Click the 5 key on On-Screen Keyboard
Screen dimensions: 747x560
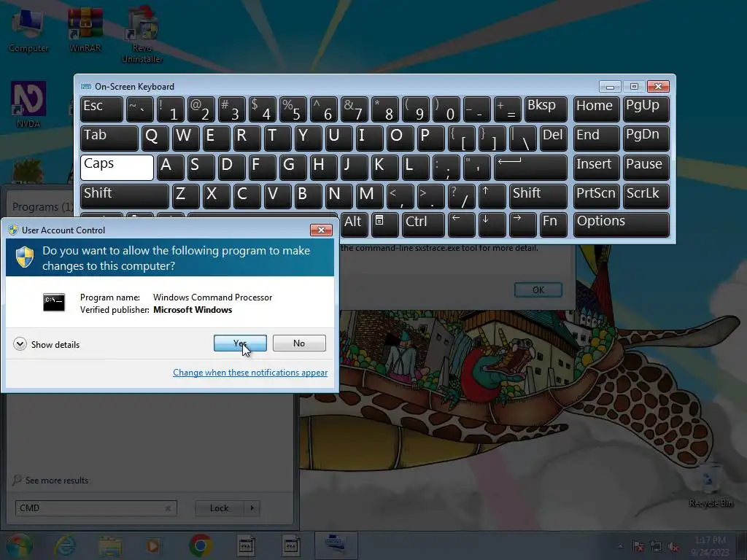(x=293, y=109)
